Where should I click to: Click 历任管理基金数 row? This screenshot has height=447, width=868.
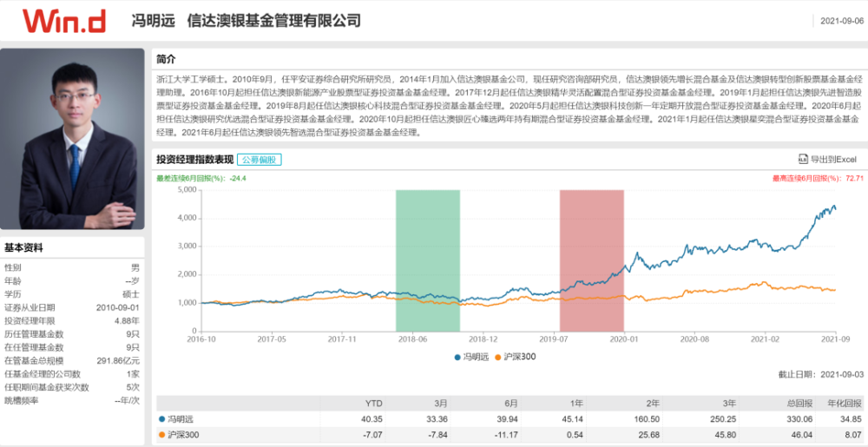point(72,334)
